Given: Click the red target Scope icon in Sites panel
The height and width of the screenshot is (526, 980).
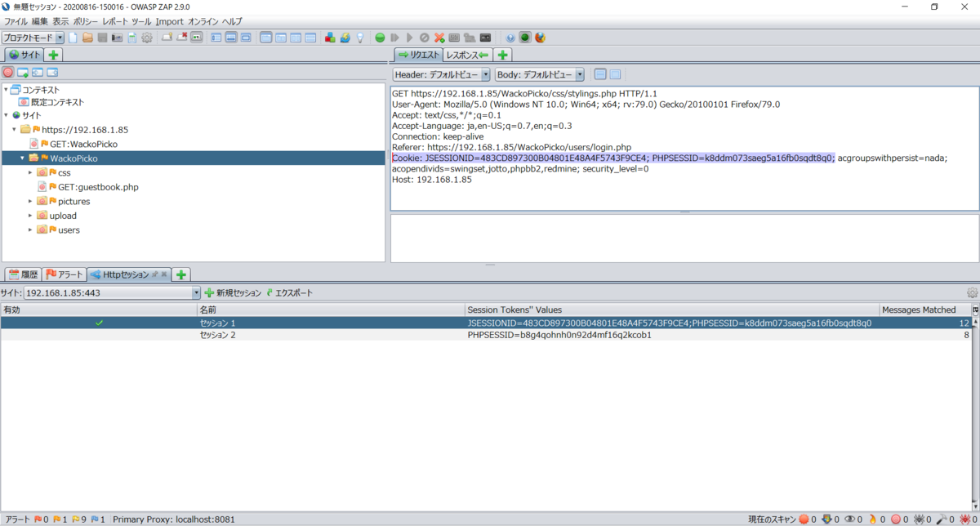Looking at the screenshot, I should 8,72.
